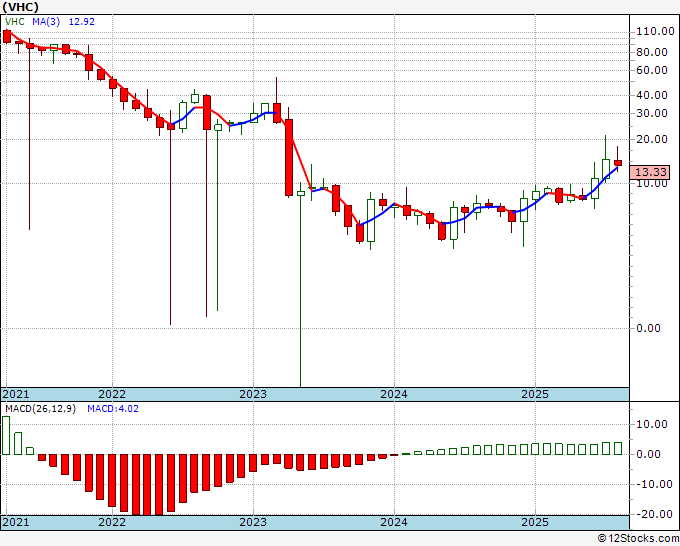Click the MACD(26,12,9) indicator label
Viewport: 680px width, 546px height.
point(40,409)
